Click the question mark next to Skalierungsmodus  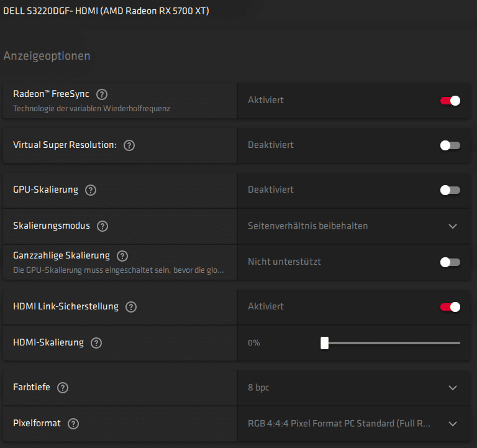pyautogui.click(x=102, y=226)
